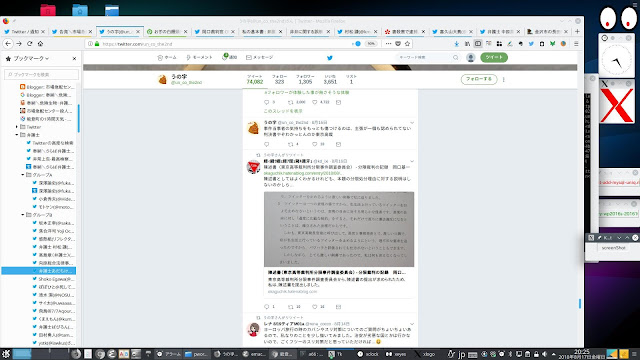640x360 pixels.
Task: Open the profile options three-dot menu
Action: (x=504, y=79)
